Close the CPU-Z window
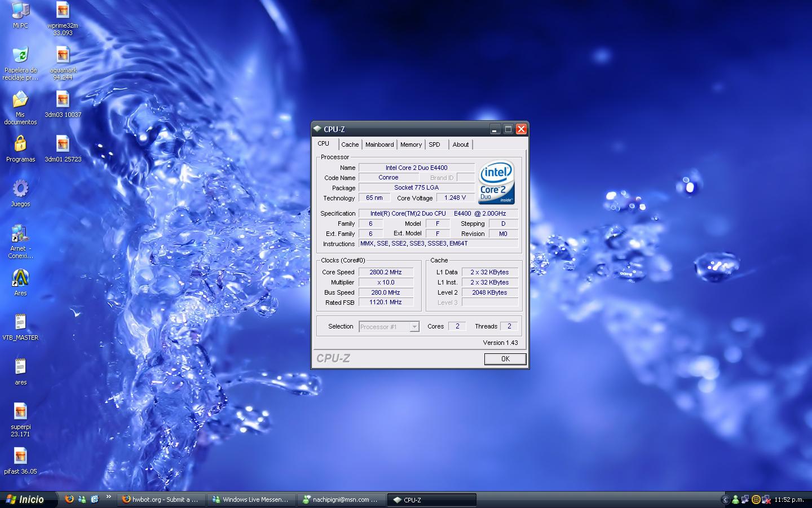The width and height of the screenshot is (812, 508). (x=521, y=129)
